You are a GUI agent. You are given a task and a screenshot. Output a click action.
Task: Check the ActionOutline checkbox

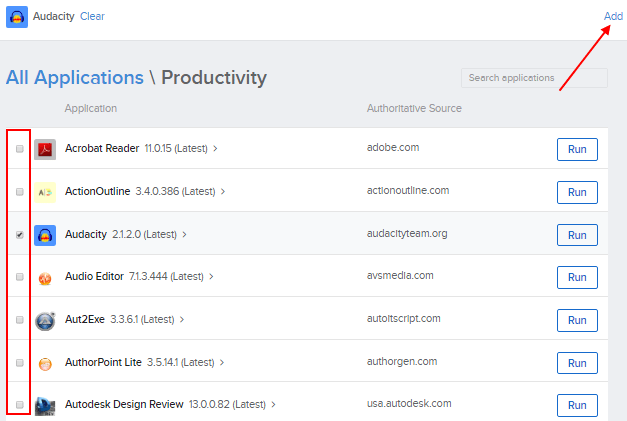(x=20, y=192)
